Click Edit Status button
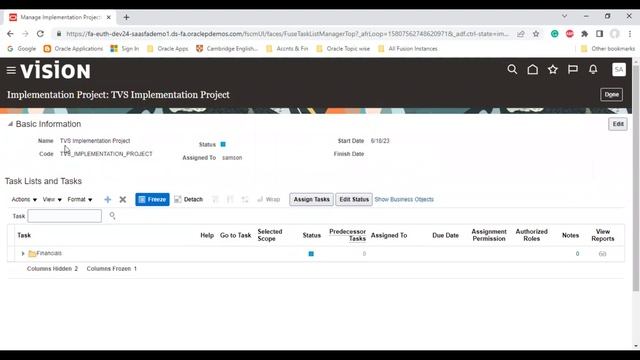Viewport: 640px width, 360px height. pyautogui.click(x=354, y=200)
